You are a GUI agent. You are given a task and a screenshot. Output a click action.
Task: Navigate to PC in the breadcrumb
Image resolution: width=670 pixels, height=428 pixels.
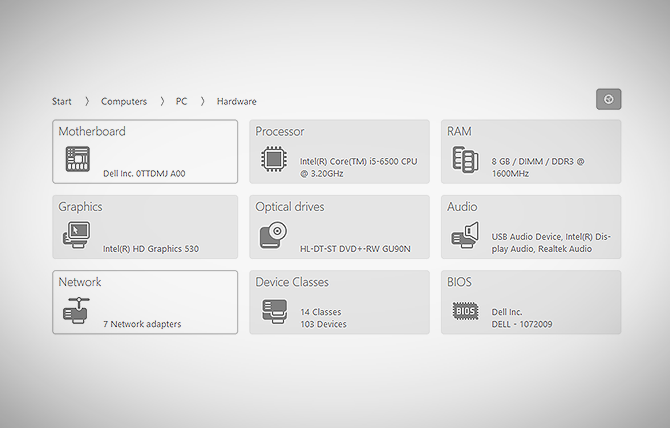click(181, 101)
